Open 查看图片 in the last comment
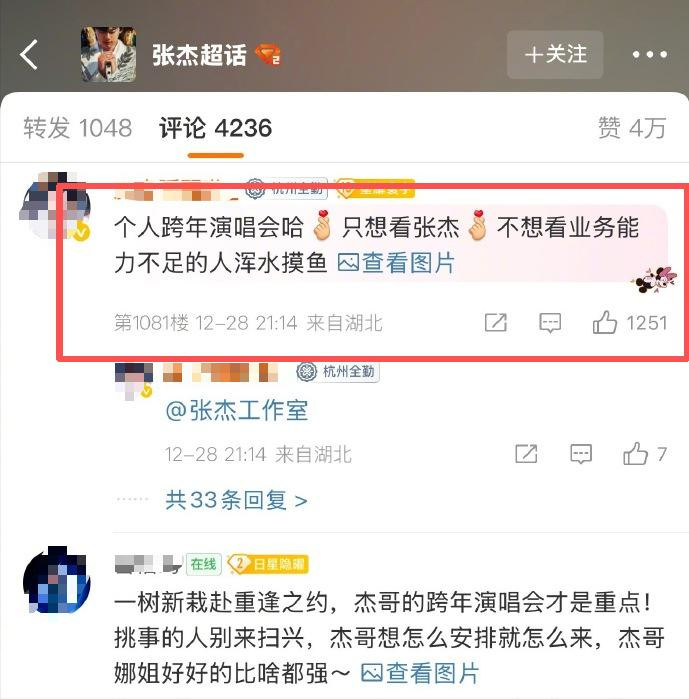This screenshot has width=689, height=699. pos(419,673)
